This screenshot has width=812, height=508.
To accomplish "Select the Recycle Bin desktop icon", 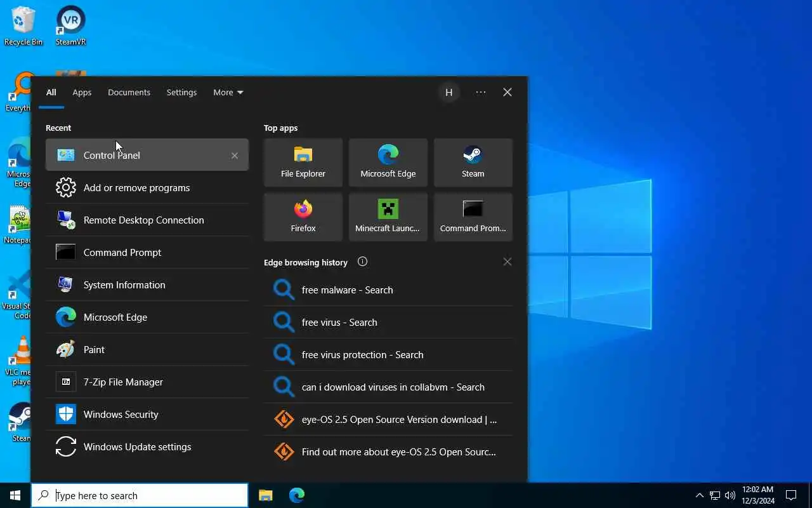I will tap(23, 26).
